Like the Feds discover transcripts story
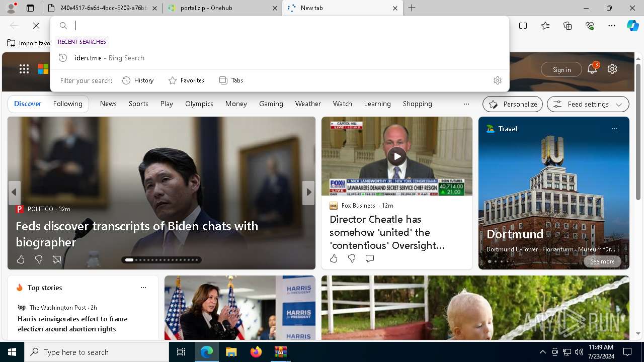Viewport: 644px width, 362px height. point(21,259)
